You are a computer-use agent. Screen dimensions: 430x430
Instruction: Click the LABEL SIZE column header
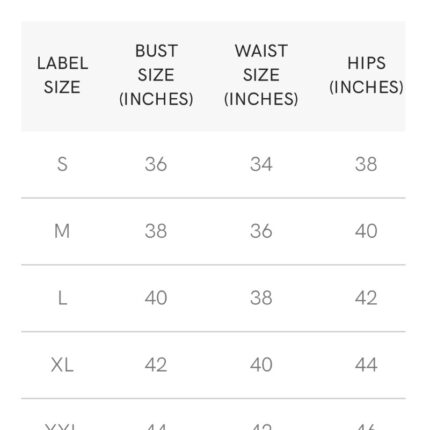pos(62,75)
